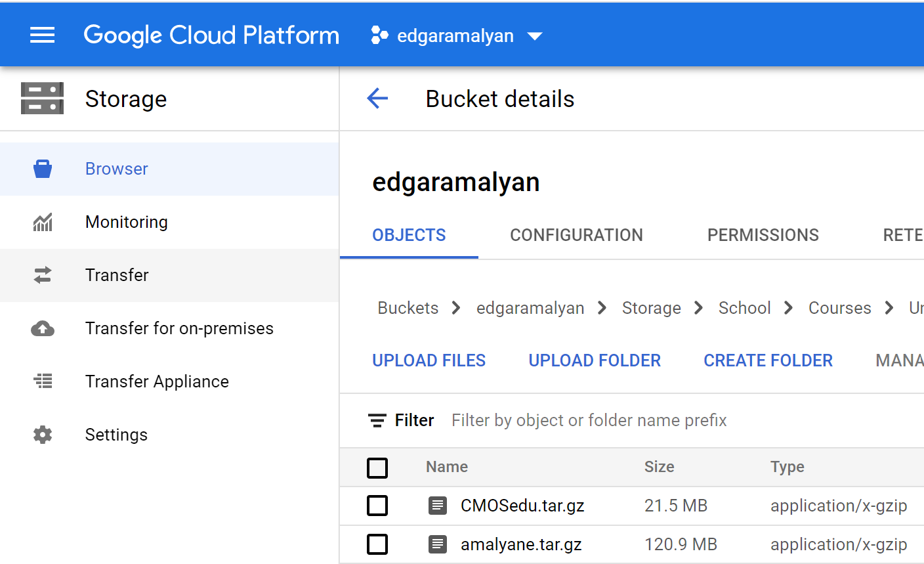Screen dimensions: 924x564
Task: Click the cloud upload on-premises icon
Action: coord(43,328)
